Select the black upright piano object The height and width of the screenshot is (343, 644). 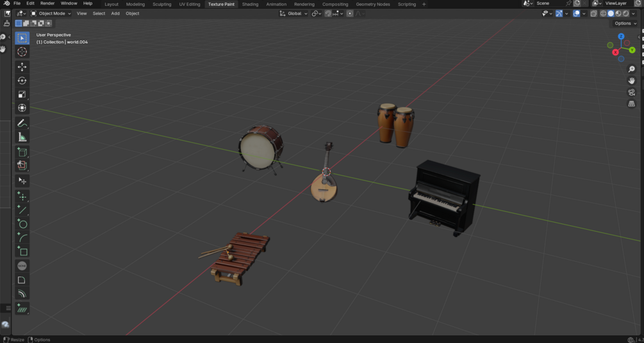[x=444, y=198]
